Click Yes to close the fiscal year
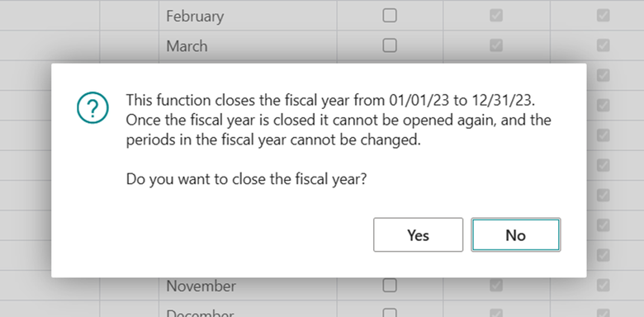644x317 pixels. [418, 235]
